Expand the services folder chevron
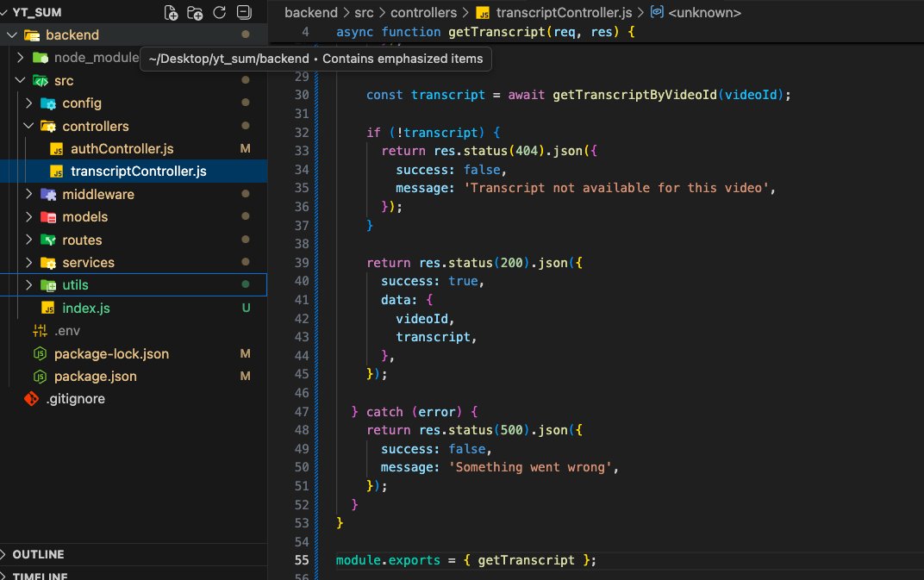This screenshot has width=924, height=580. [x=28, y=262]
